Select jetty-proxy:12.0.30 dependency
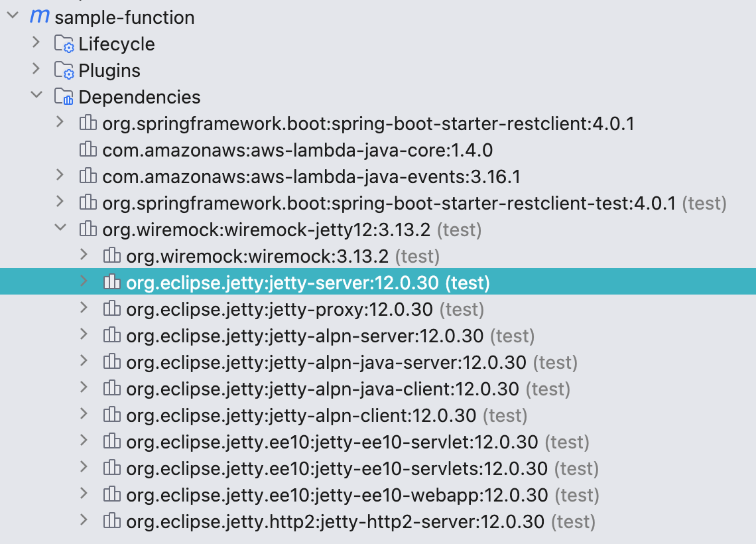Viewport: 756px width, 544px height. point(279,310)
